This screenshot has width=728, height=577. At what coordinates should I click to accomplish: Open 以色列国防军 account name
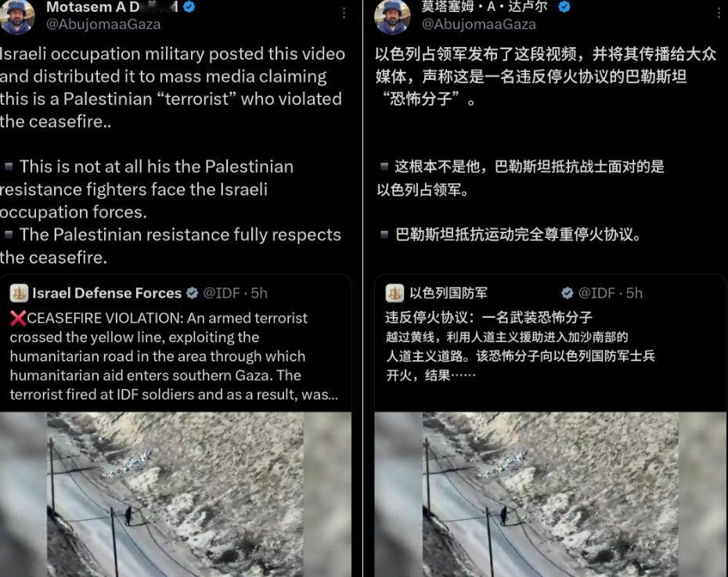449,293
